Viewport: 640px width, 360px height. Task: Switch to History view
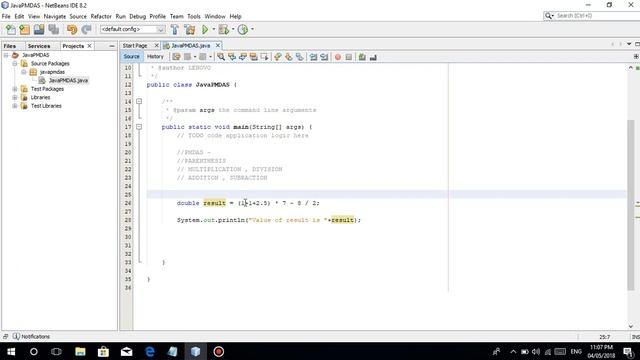click(x=155, y=57)
